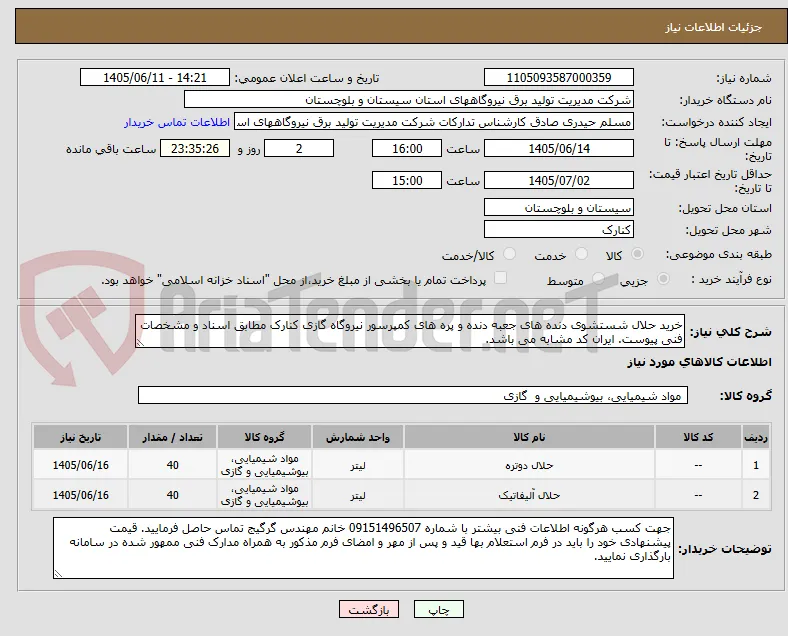Click the گروه کالا column header
Screen dimensions: 788x636
click(x=264, y=437)
